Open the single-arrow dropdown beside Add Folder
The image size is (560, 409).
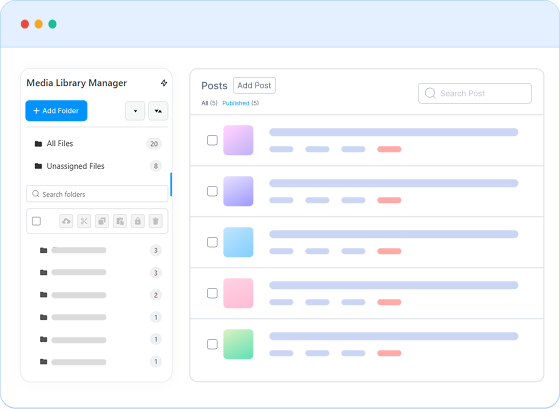[135, 111]
